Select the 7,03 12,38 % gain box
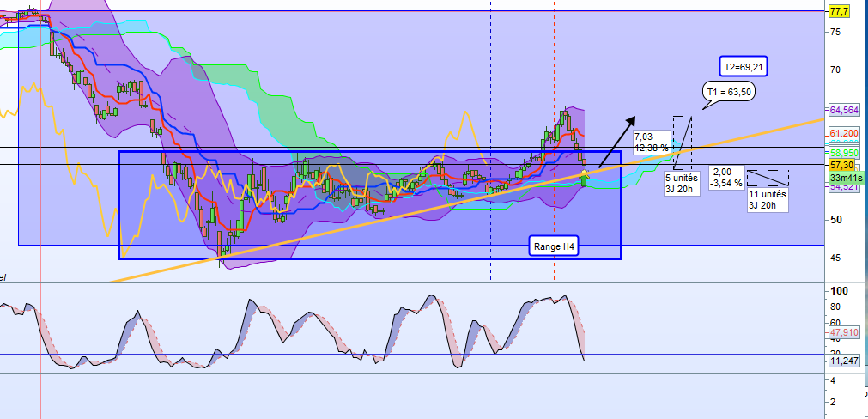 [x=651, y=141]
